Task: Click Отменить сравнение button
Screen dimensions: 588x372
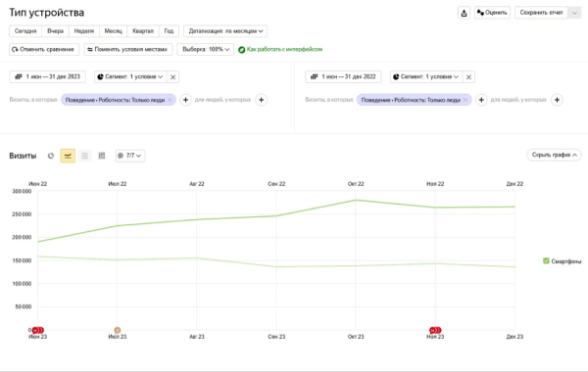Action: 44,50
